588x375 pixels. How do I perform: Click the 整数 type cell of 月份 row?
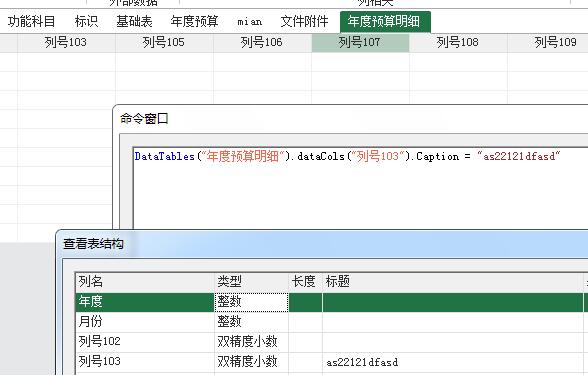click(251, 322)
